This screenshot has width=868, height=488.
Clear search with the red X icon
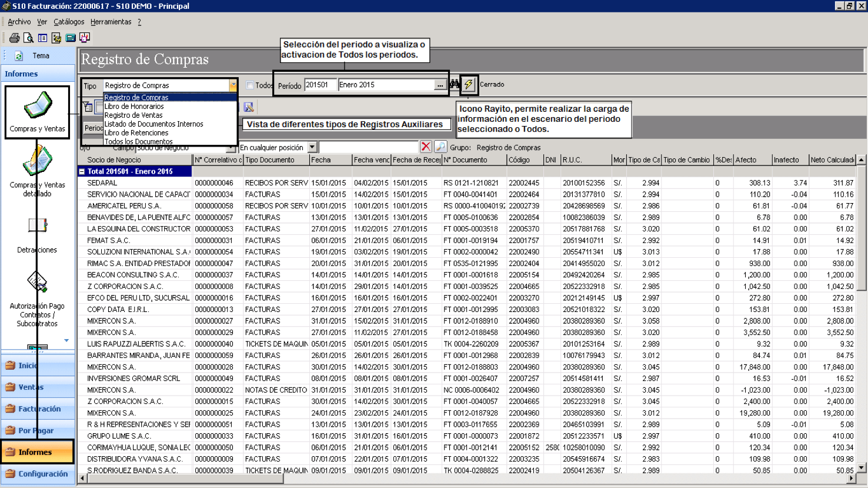426,147
